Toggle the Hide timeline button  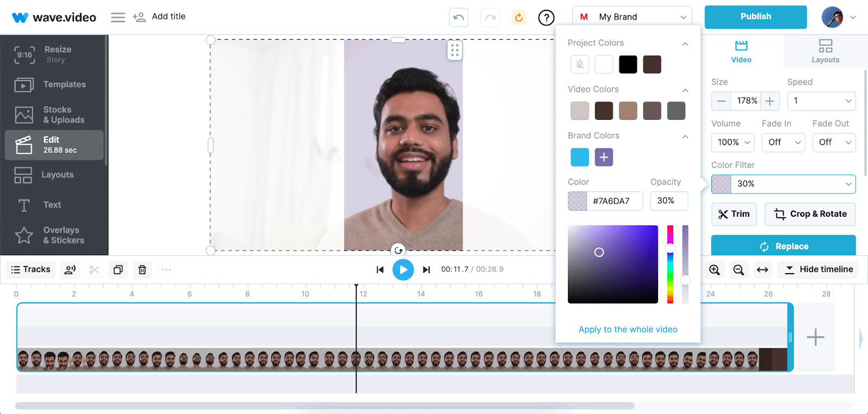[818, 269]
